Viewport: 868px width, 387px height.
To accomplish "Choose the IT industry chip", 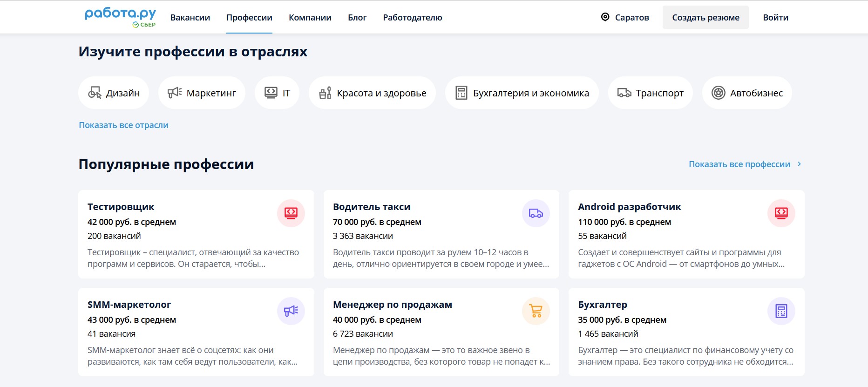I will pyautogui.click(x=277, y=93).
